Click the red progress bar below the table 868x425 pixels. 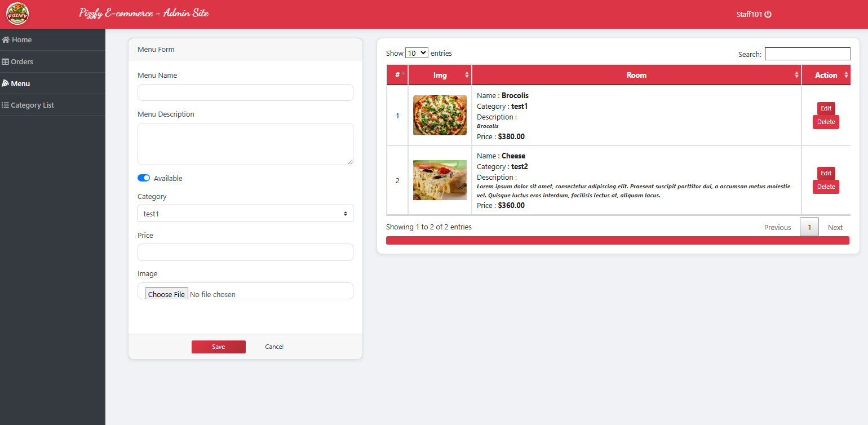617,240
